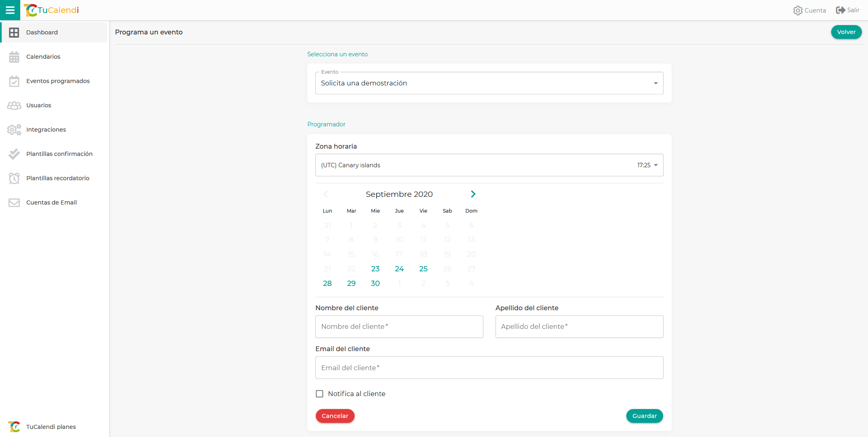Click the Usuarios people icon

pos(14,105)
